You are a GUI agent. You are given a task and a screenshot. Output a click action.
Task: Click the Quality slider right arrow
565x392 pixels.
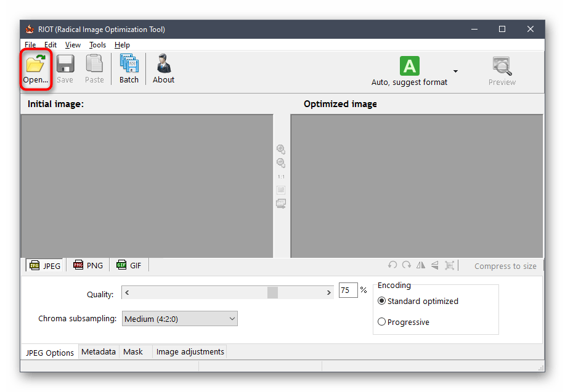(x=328, y=292)
